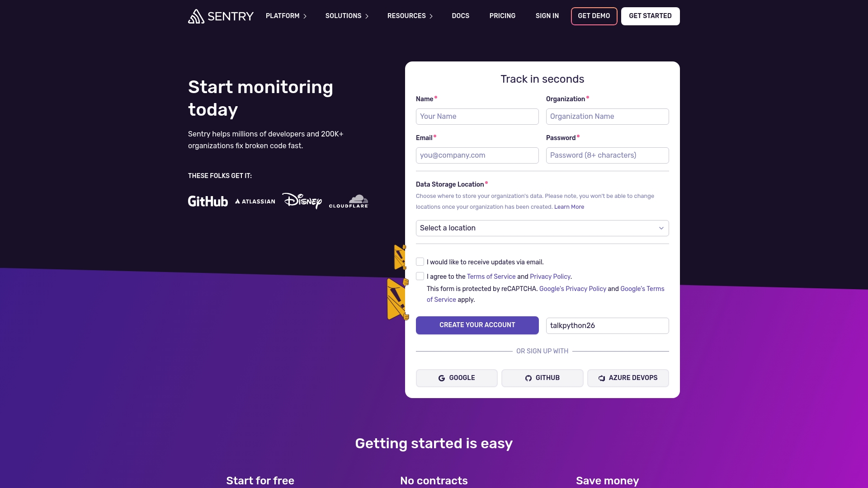Go to Sign In page

[547, 16]
